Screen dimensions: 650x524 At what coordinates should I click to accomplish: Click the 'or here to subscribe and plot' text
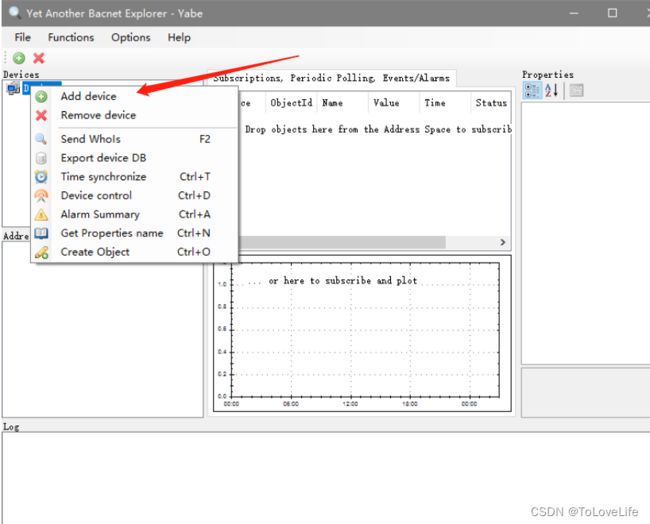(x=343, y=281)
